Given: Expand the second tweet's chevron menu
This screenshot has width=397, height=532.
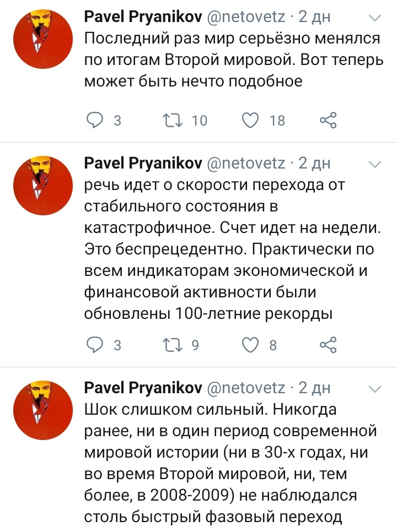Looking at the screenshot, I should click(x=375, y=165).
